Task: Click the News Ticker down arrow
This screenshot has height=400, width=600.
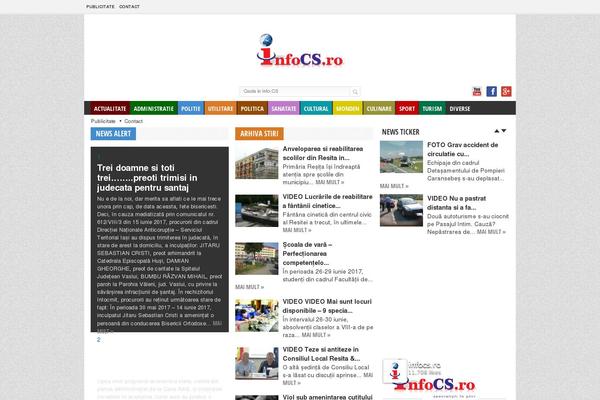Action: point(504,131)
